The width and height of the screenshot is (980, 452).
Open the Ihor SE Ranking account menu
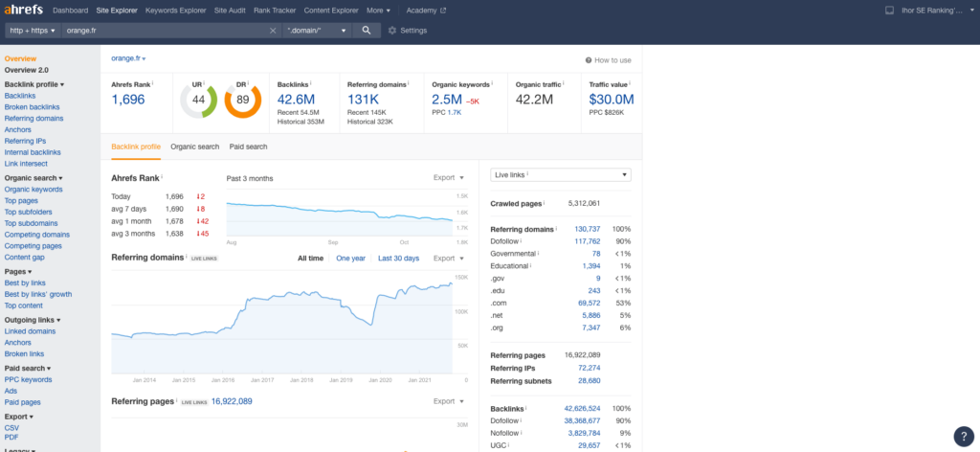937,11
